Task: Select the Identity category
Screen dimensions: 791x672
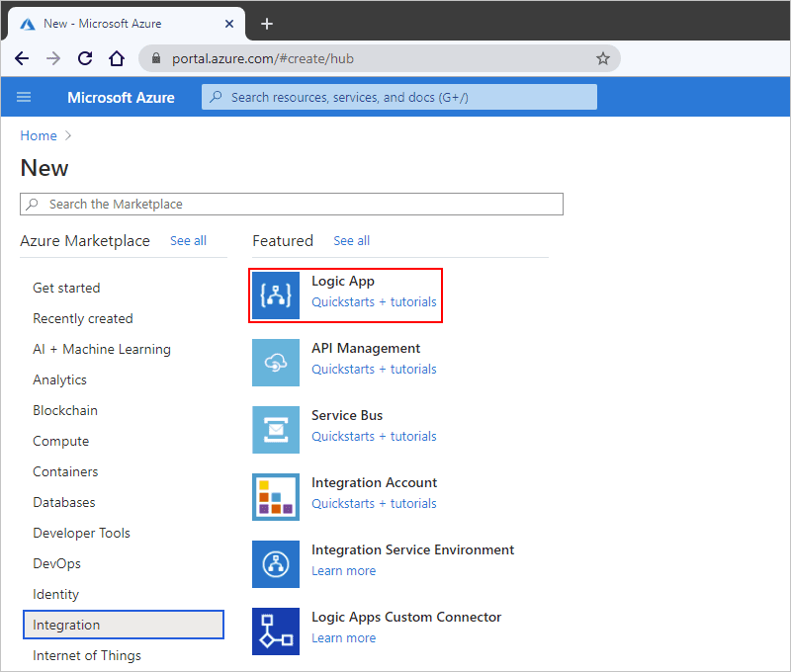Action: pos(56,594)
